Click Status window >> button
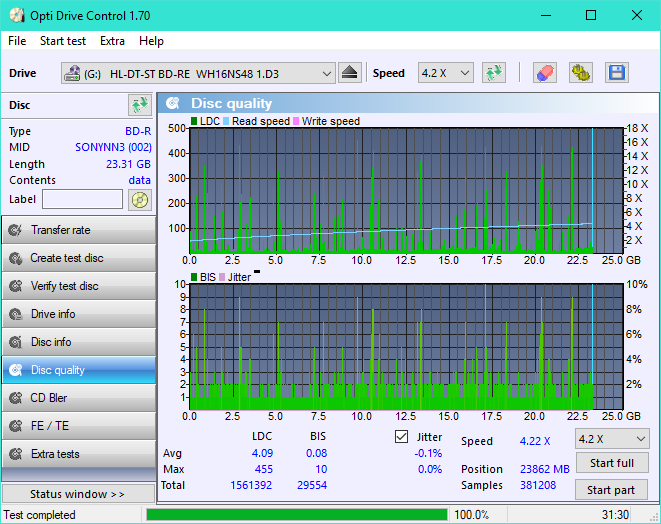The height and width of the screenshot is (524, 661). [78, 494]
